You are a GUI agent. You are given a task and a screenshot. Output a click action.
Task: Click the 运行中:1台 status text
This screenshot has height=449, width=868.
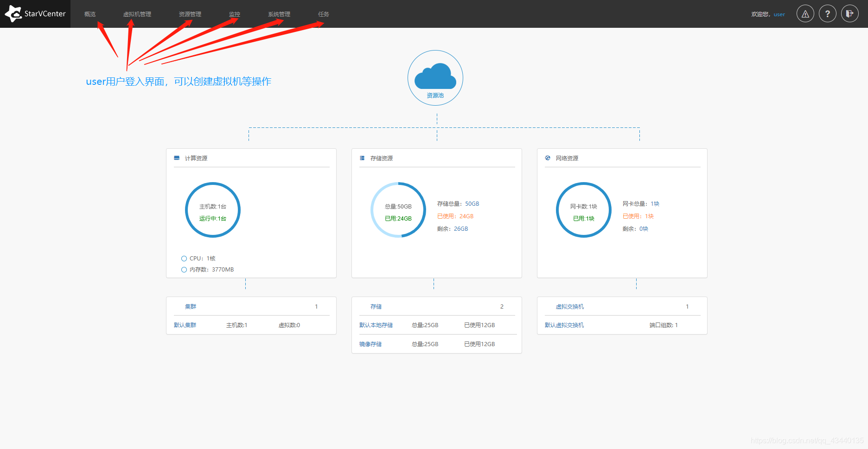tap(213, 219)
